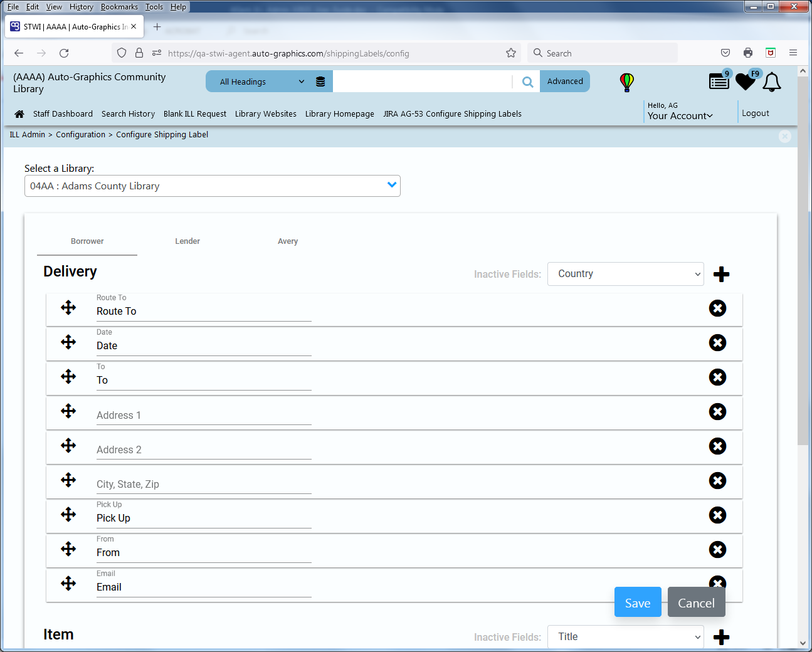Click the Pick Up label text field

pyautogui.click(x=204, y=518)
